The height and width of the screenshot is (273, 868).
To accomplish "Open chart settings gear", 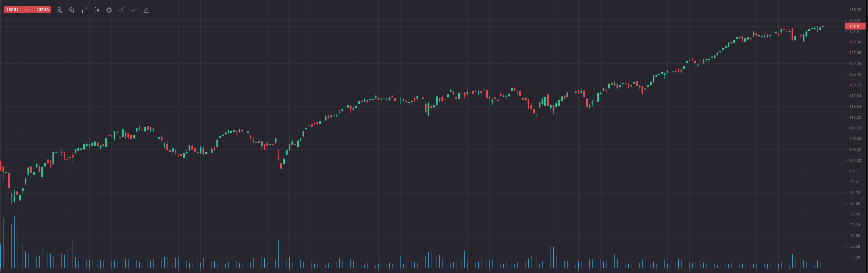I will point(109,10).
